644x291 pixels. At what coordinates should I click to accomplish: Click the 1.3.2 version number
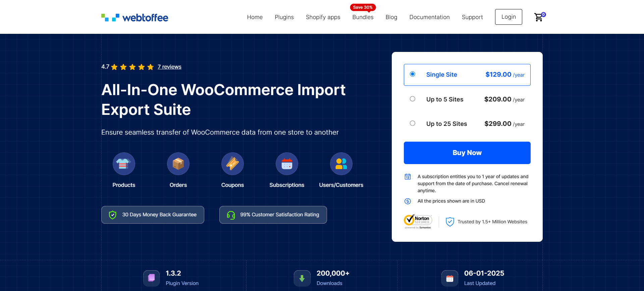pos(173,273)
